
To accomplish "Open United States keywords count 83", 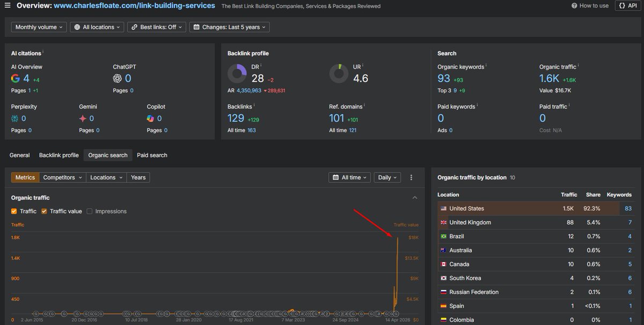I will point(628,209).
